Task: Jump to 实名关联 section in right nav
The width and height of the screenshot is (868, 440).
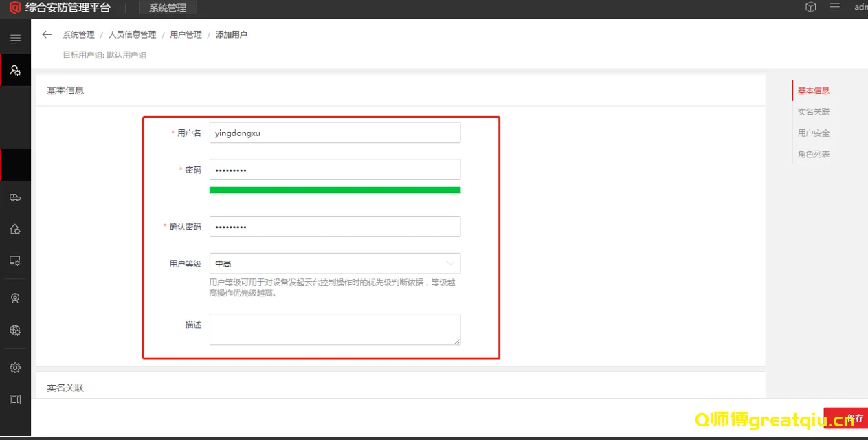Action: pos(814,112)
